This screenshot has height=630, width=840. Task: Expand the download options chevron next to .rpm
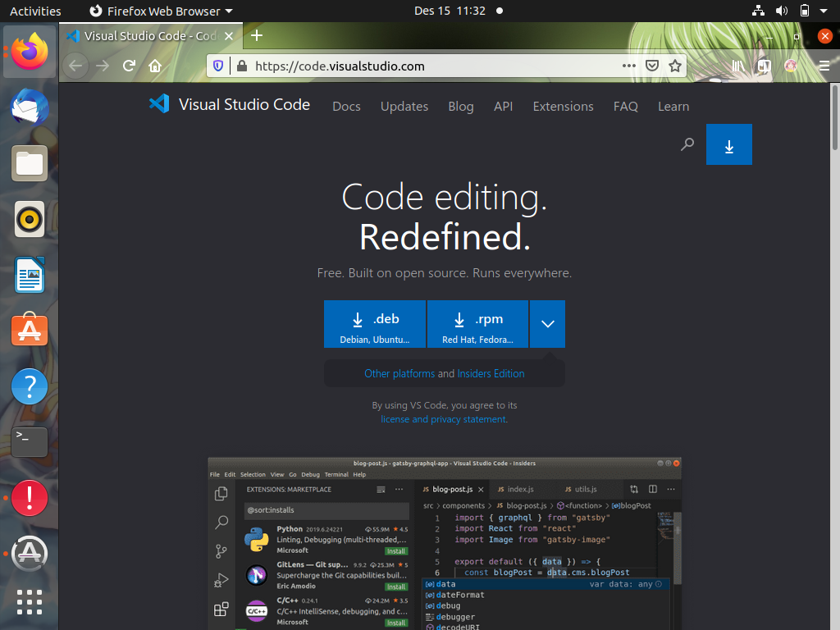point(547,323)
